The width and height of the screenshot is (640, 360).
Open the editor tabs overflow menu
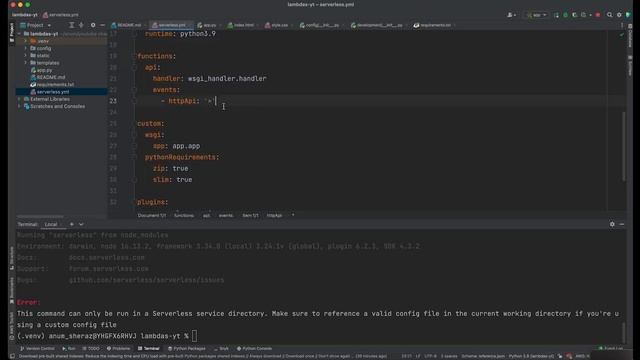(x=622, y=25)
